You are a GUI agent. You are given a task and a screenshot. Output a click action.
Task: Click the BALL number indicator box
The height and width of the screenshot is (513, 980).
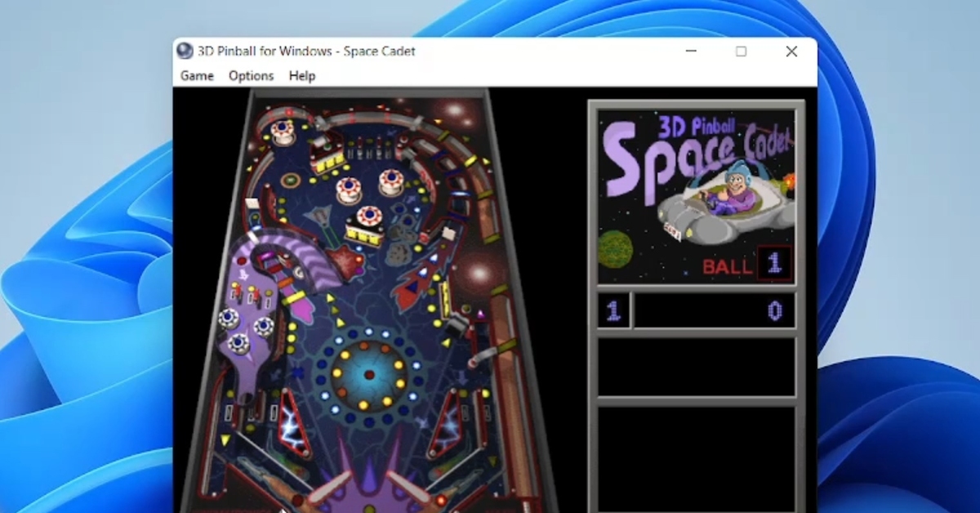pos(775,263)
